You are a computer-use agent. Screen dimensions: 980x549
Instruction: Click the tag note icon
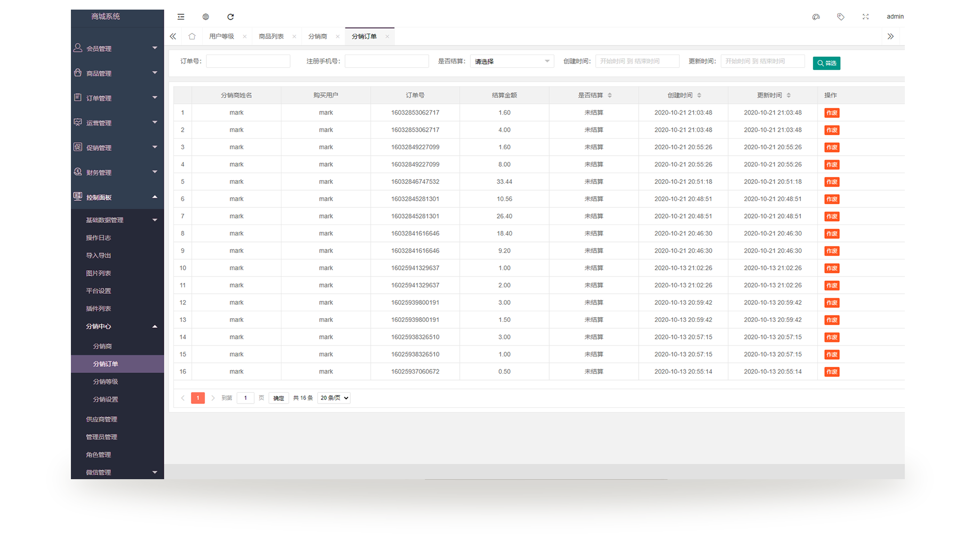point(841,17)
